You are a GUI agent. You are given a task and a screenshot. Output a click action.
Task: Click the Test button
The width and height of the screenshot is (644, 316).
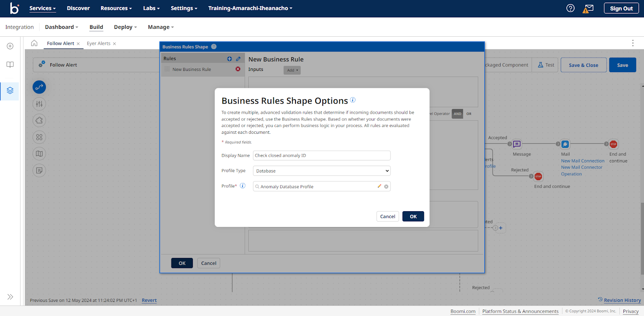546,65
